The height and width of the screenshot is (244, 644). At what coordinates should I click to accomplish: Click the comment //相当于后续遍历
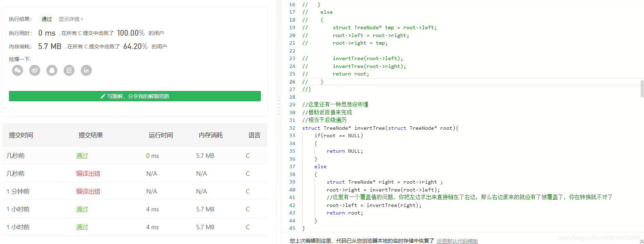pos(324,120)
